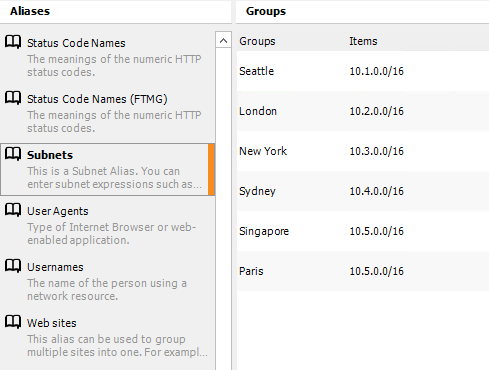Select the User Agents alias title
This screenshot has width=489, height=370.
tap(58, 211)
